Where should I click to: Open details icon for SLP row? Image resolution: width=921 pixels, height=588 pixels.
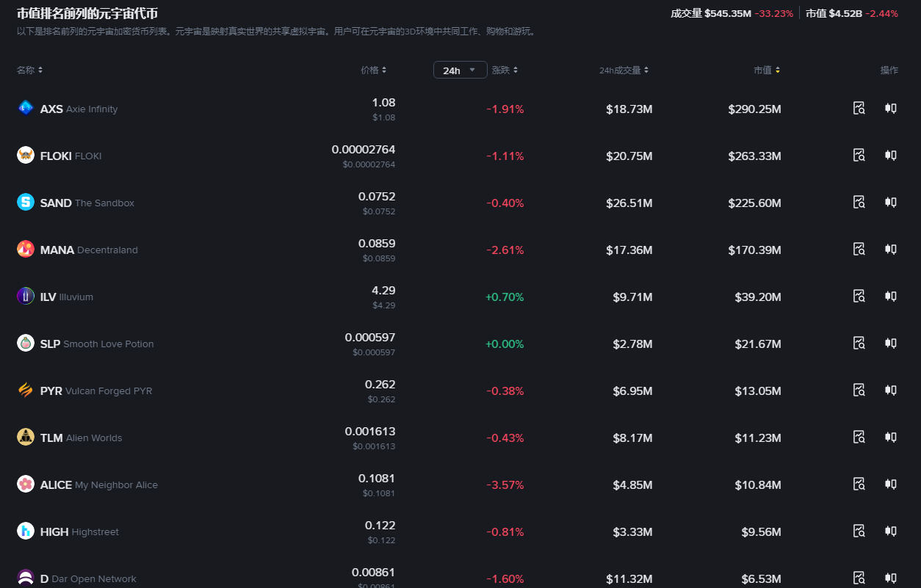[859, 343]
